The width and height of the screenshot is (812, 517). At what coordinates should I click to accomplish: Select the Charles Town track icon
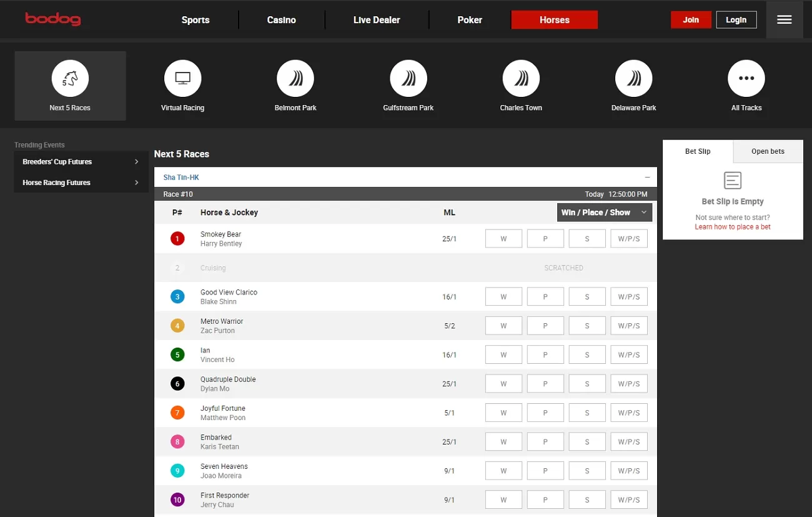tap(521, 79)
